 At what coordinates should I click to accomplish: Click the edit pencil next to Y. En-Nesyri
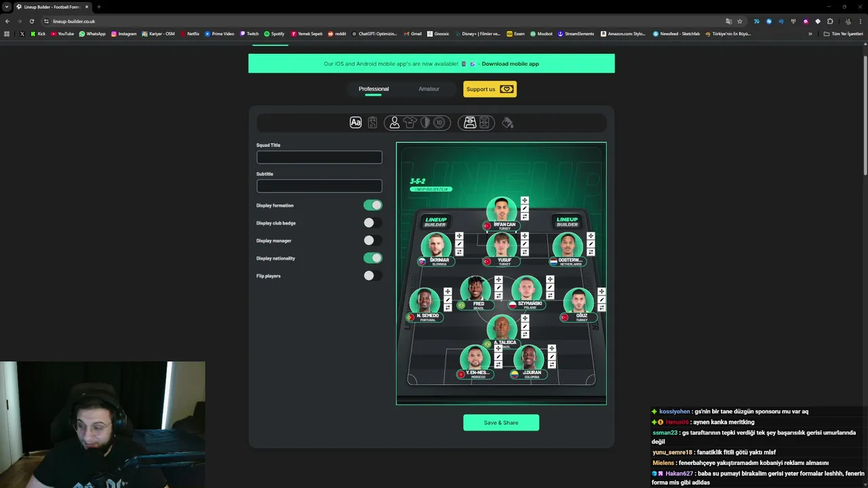click(x=498, y=357)
